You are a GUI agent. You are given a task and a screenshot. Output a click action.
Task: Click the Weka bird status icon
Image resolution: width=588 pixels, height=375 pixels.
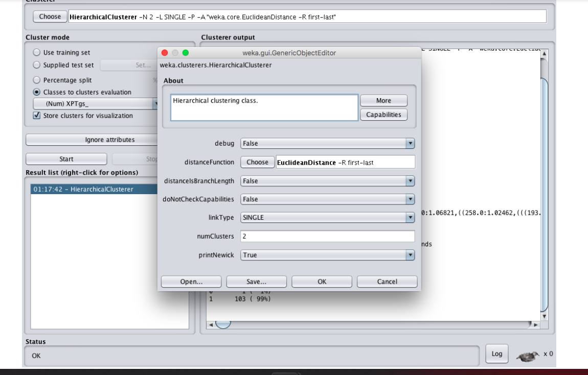(x=528, y=356)
